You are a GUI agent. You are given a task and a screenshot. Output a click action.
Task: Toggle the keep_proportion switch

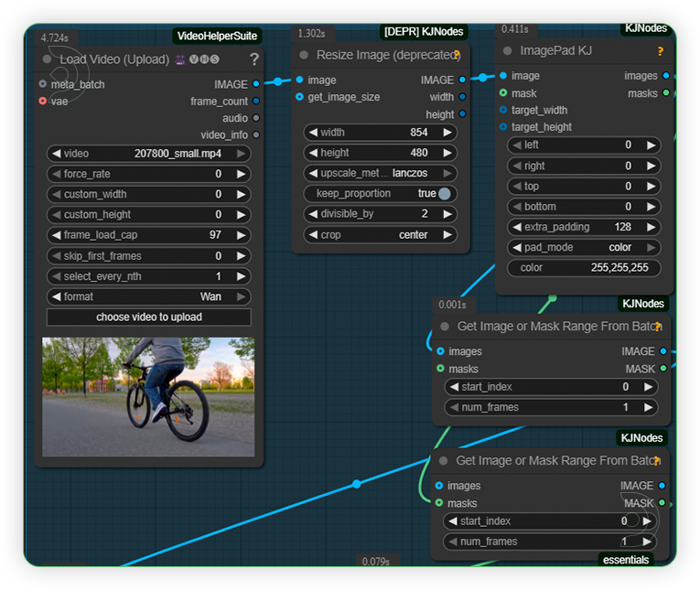coord(444,193)
